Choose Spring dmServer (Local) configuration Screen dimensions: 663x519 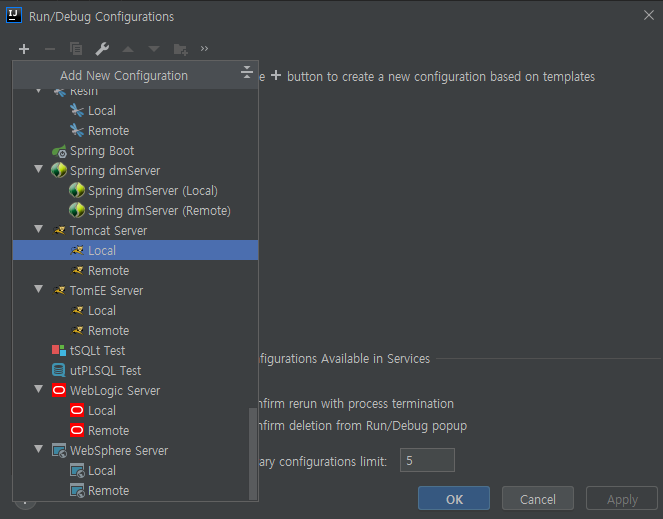[x=152, y=191]
